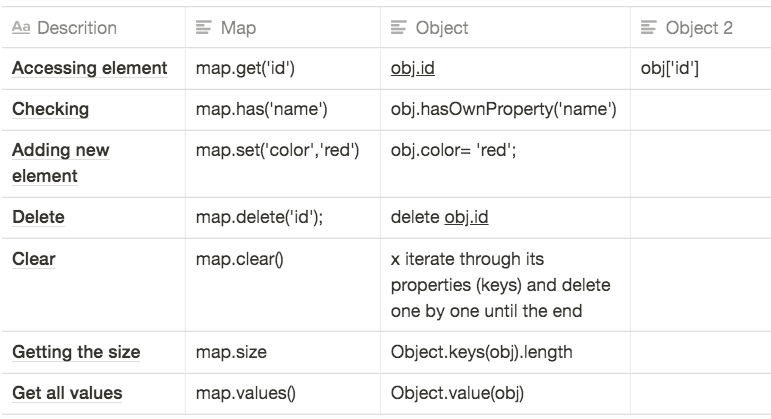Screen dimensions: 771x419
Task: Click the Aa icon in Descrition header
Action: 20,28
